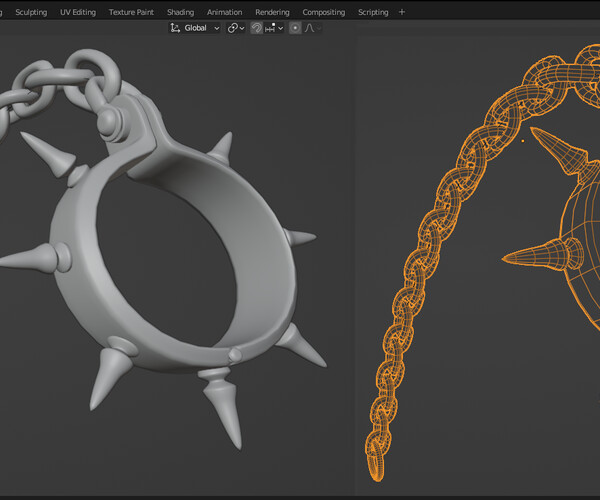
Task: Open the proportional editing falloff curve
Action: [x=312, y=28]
